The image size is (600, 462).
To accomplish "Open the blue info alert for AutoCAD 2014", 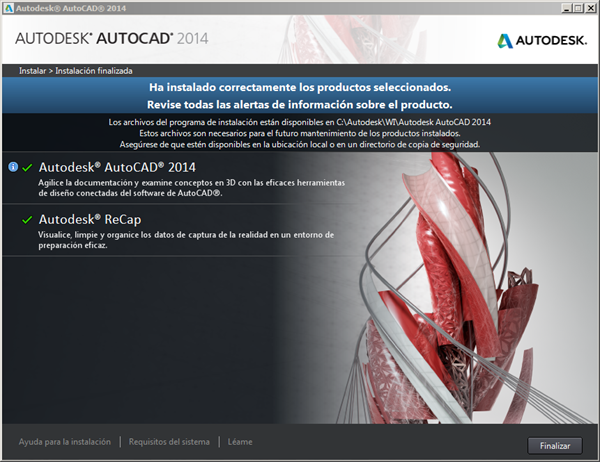I will (x=13, y=167).
